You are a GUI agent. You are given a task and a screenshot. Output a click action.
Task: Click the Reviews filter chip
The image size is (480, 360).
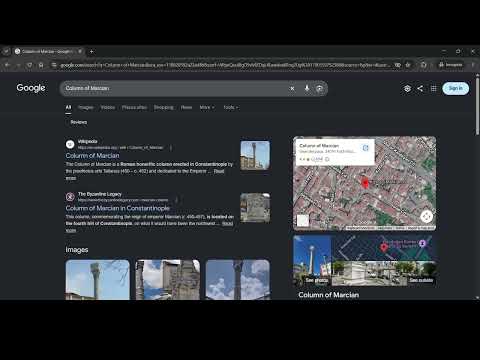79,122
